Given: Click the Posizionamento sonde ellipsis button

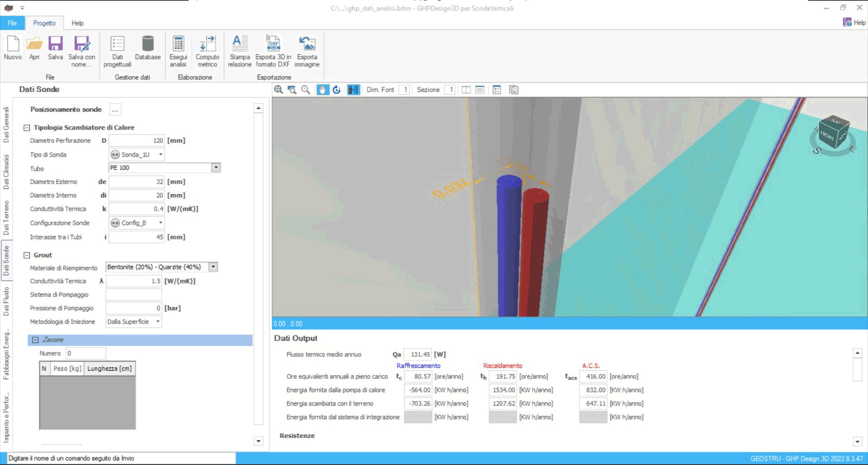Looking at the screenshot, I should (115, 110).
